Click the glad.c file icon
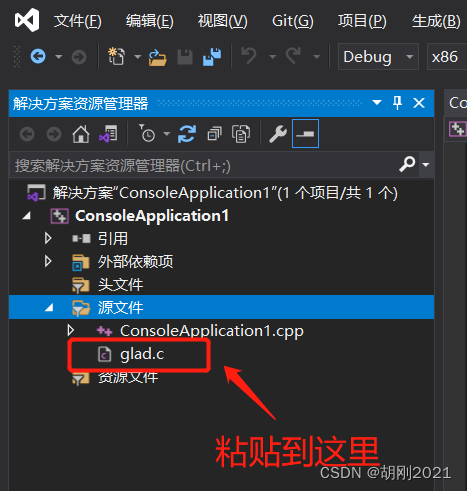Viewport: 467px width, 491px height. pos(104,354)
